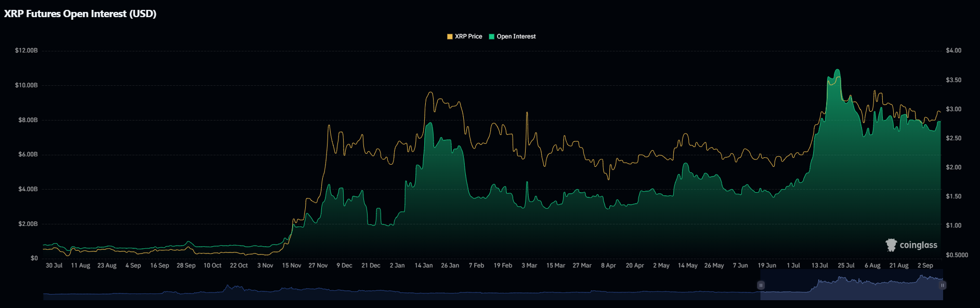Click the yellow XRP Price legend square
Image resolution: width=980 pixels, height=308 pixels.
450,36
